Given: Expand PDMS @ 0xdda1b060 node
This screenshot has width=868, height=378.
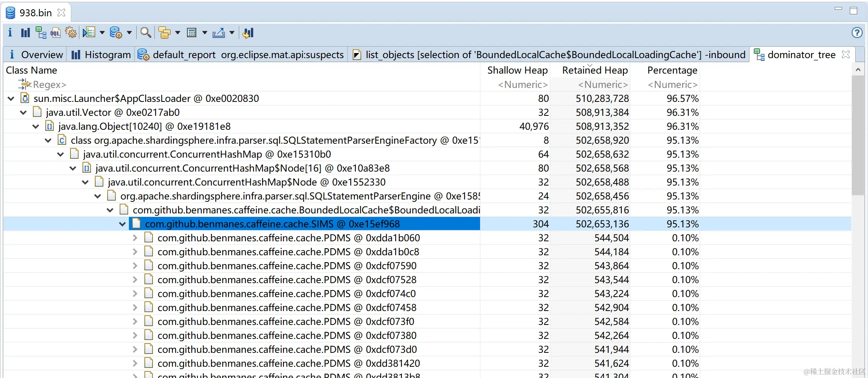Looking at the screenshot, I should coord(135,238).
